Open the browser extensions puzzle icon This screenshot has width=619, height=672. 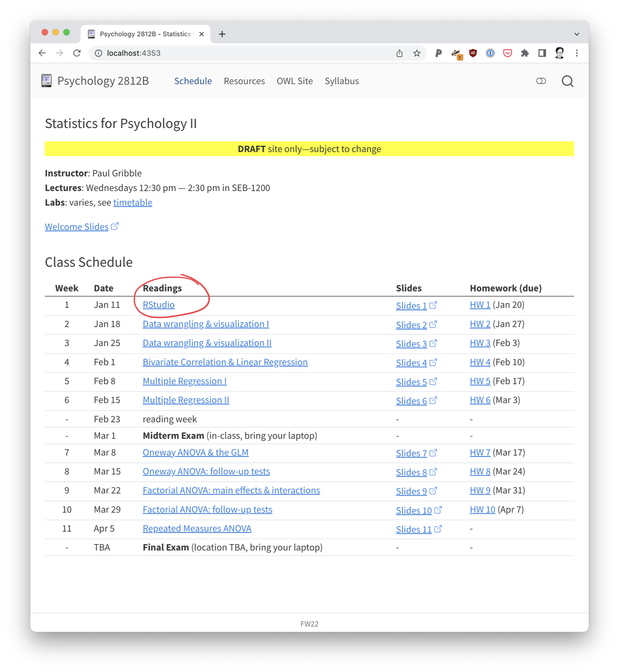[x=525, y=53]
